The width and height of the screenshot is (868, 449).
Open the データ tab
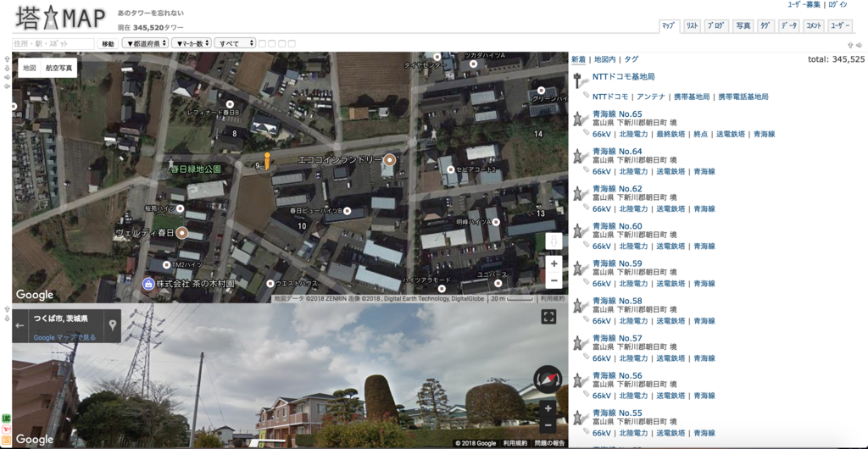(789, 25)
